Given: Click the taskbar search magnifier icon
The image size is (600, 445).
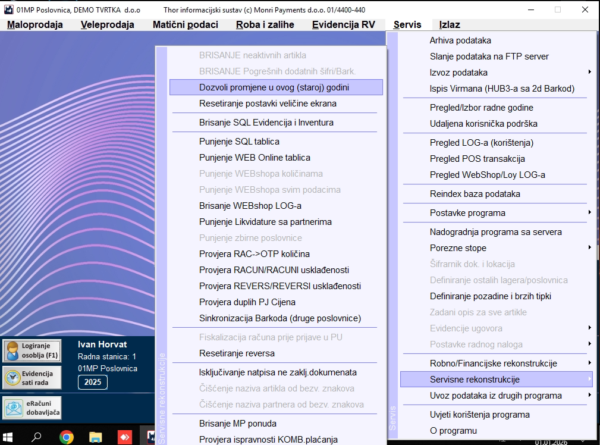Looking at the screenshot, I should click(37, 437).
